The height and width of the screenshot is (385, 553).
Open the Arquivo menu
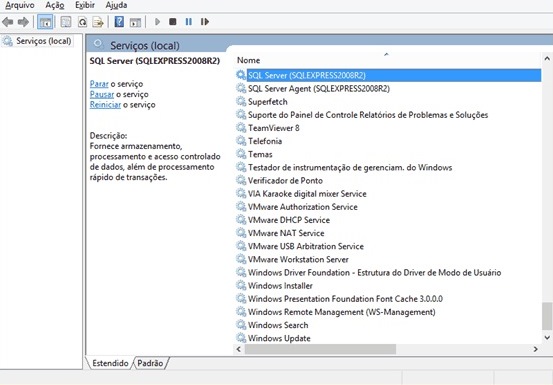20,5
